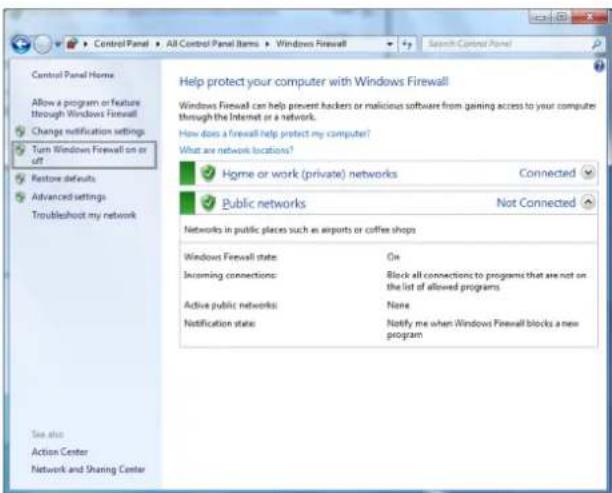Click the search magnifier icon
The image size is (612, 493).
[x=596, y=44]
